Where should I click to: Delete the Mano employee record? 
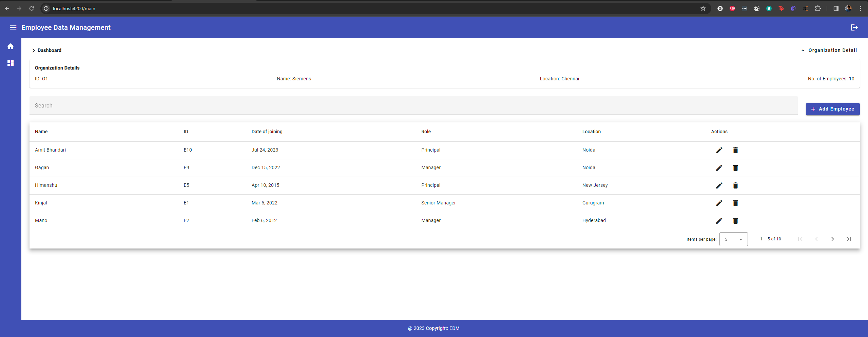[735, 221]
